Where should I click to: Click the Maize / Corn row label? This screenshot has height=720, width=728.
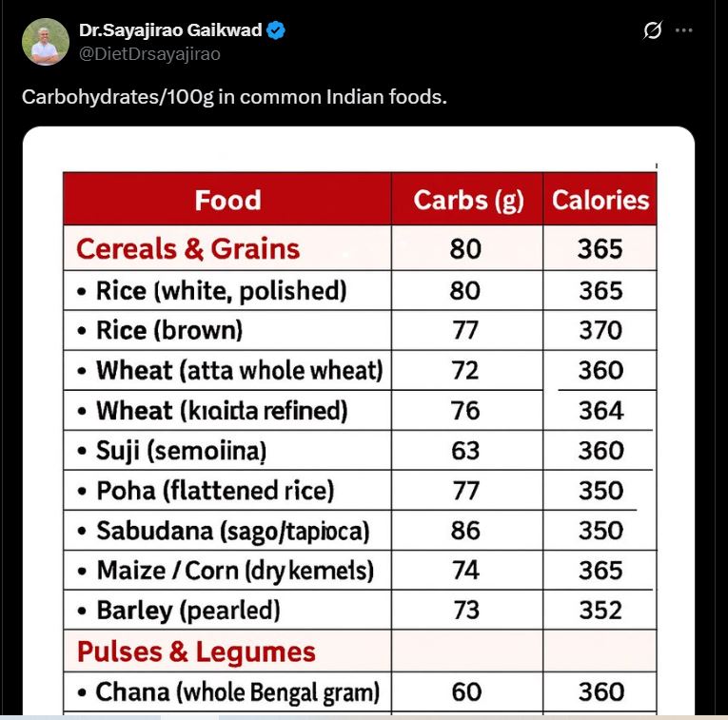235,571
